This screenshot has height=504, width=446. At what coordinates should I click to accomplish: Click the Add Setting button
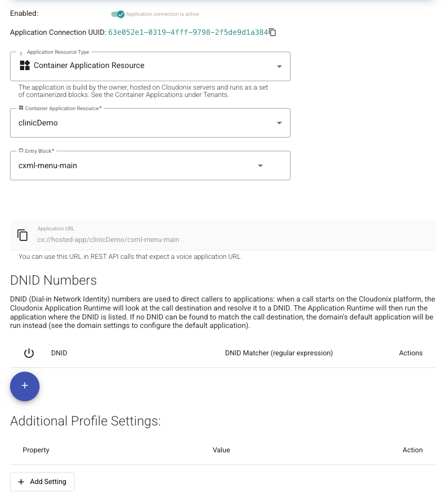42,482
